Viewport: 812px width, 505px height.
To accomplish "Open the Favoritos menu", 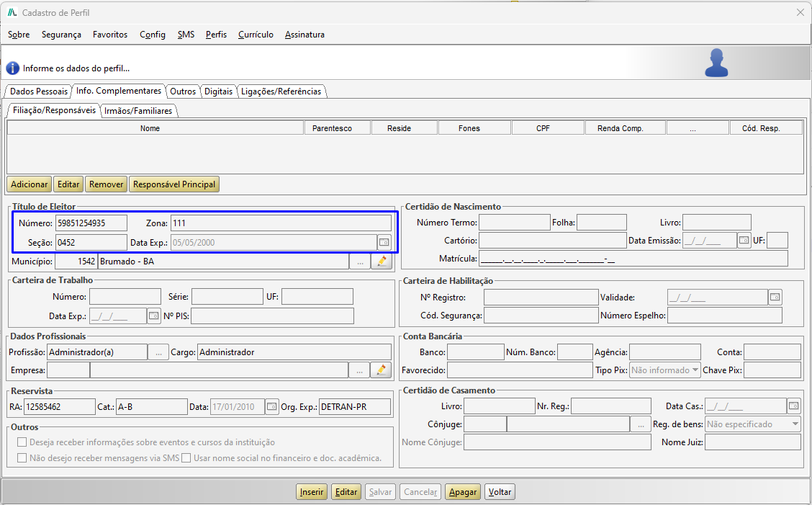I will click(110, 35).
